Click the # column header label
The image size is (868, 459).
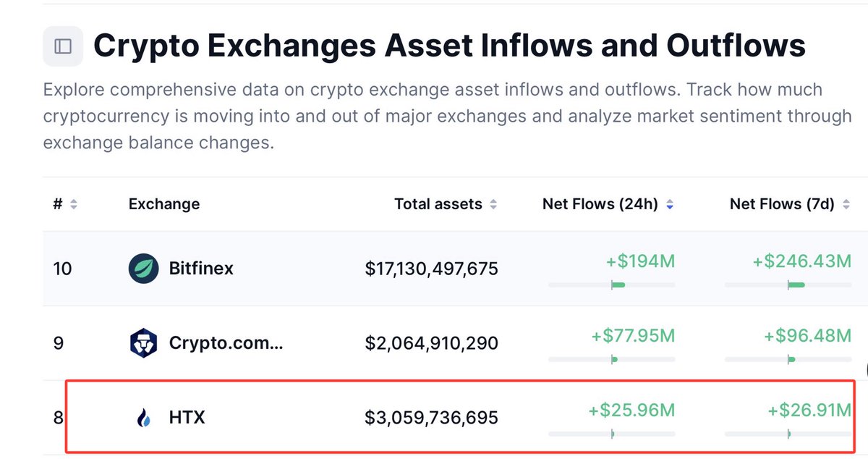click(58, 205)
